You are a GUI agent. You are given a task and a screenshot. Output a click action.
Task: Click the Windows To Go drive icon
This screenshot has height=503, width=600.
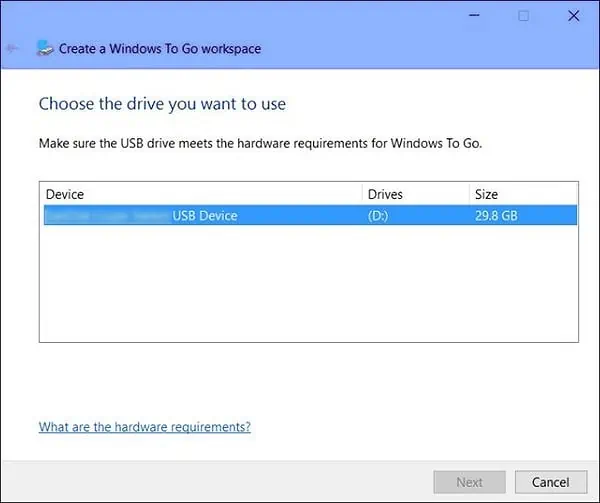click(44, 48)
